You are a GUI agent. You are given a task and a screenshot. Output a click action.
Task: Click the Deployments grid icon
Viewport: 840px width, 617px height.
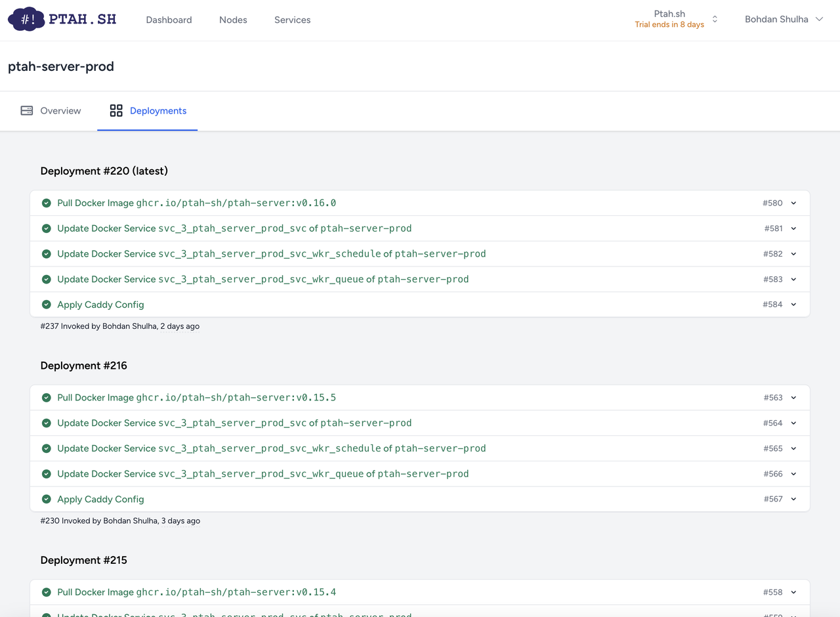116,110
